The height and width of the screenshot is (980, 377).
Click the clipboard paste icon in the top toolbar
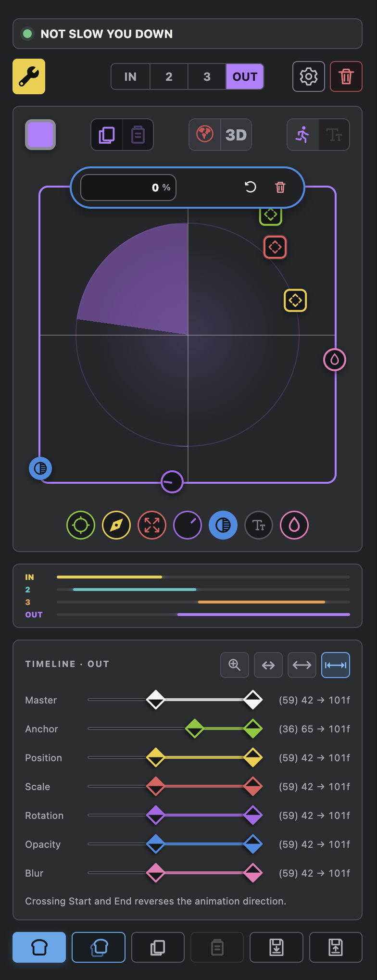click(x=138, y=135)
